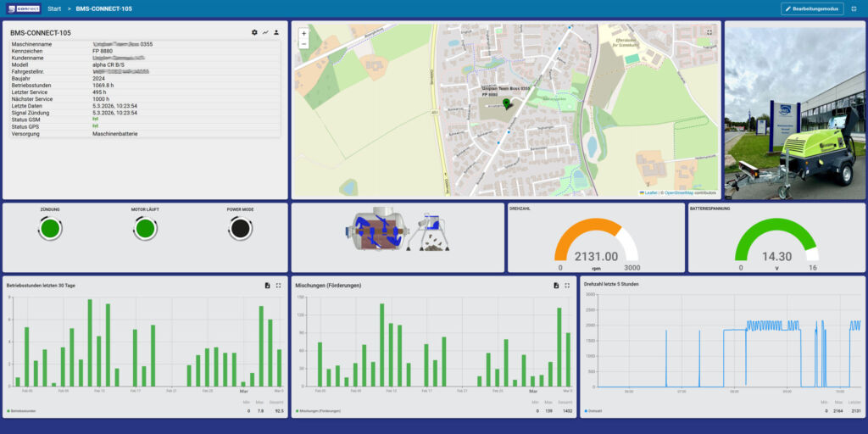Select the Kennzeichen value FP 8880
The width and height of the screenshot is (868, 434).
click(x=103, y=51)
